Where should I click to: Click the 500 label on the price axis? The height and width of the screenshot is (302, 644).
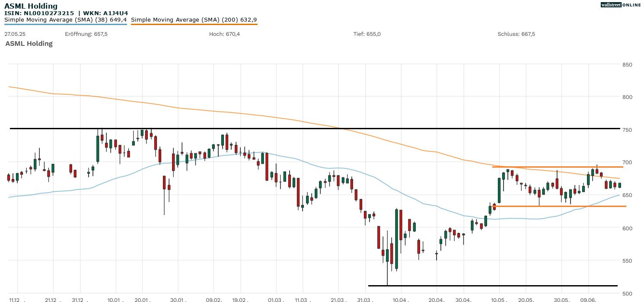pyautogui.click(x=627, y=294)
